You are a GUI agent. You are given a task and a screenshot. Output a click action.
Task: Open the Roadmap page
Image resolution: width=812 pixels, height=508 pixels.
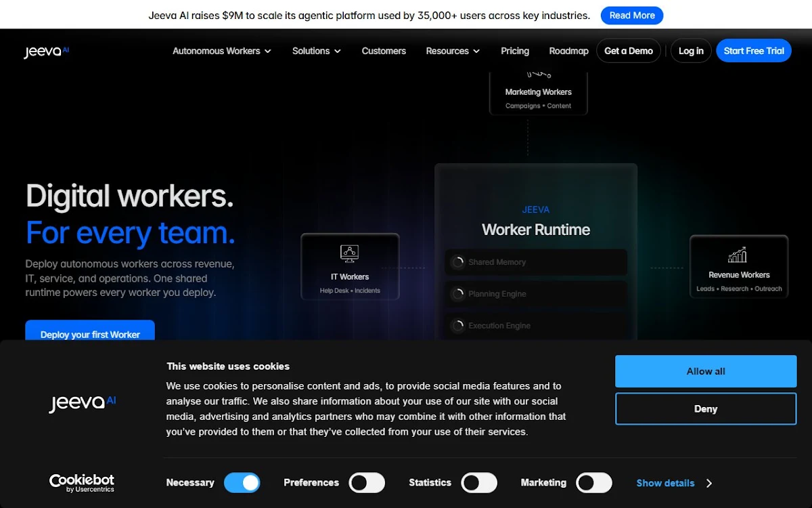568,51
